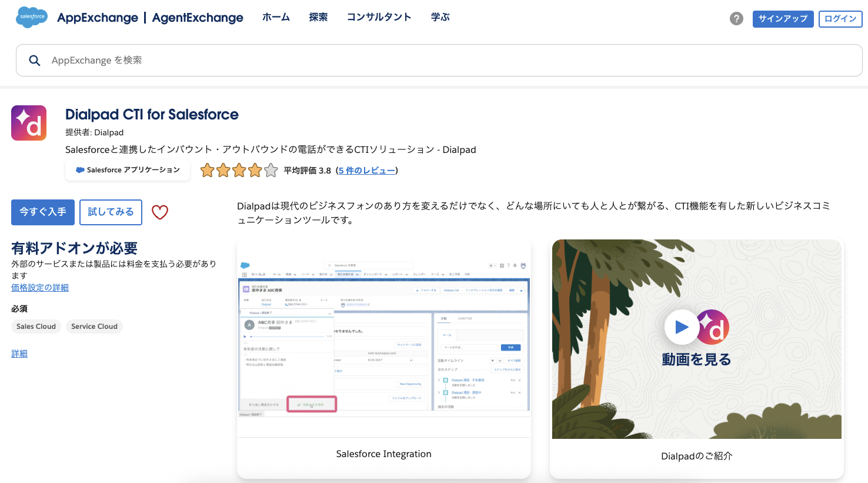Click the Dialpad CTI for Salesforce title
868x483 pixels.
[152, 114]
